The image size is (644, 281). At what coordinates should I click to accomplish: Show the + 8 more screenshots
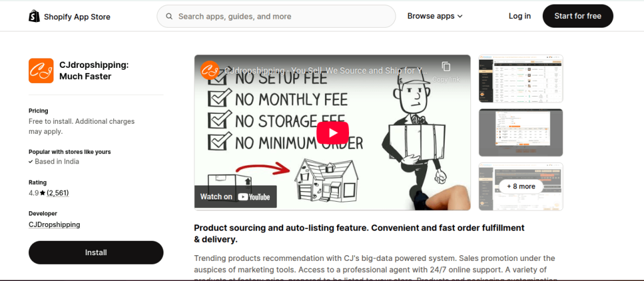521,187
